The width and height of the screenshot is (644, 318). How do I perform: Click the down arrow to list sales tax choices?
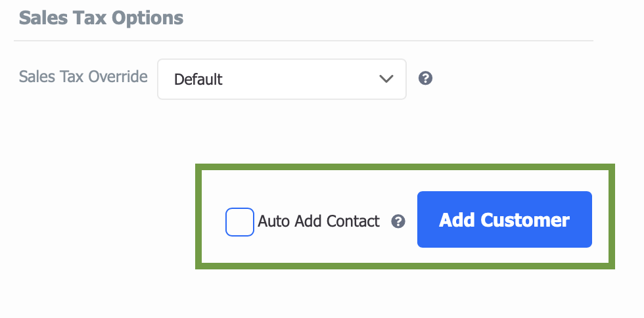point(386,78)
